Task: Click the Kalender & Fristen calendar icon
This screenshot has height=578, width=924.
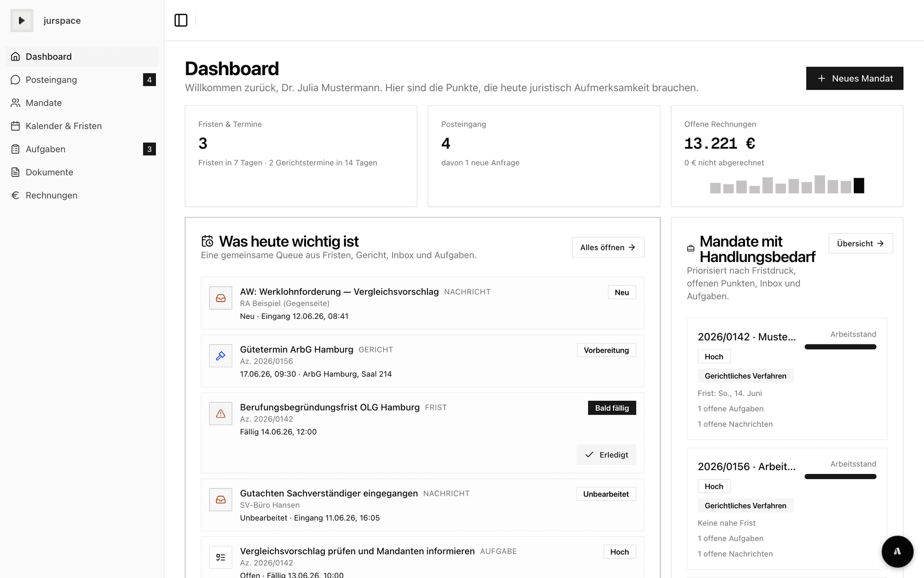Action: pos(15,126)
